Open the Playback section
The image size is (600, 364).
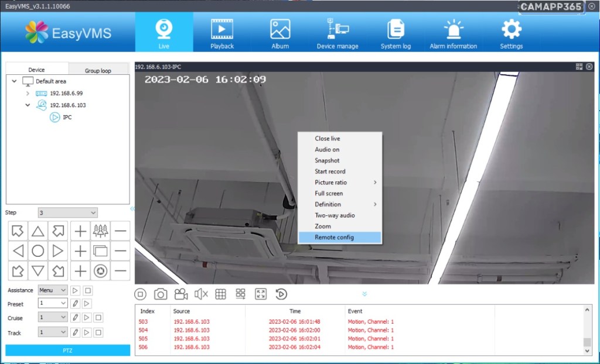(x=222, y=33)
